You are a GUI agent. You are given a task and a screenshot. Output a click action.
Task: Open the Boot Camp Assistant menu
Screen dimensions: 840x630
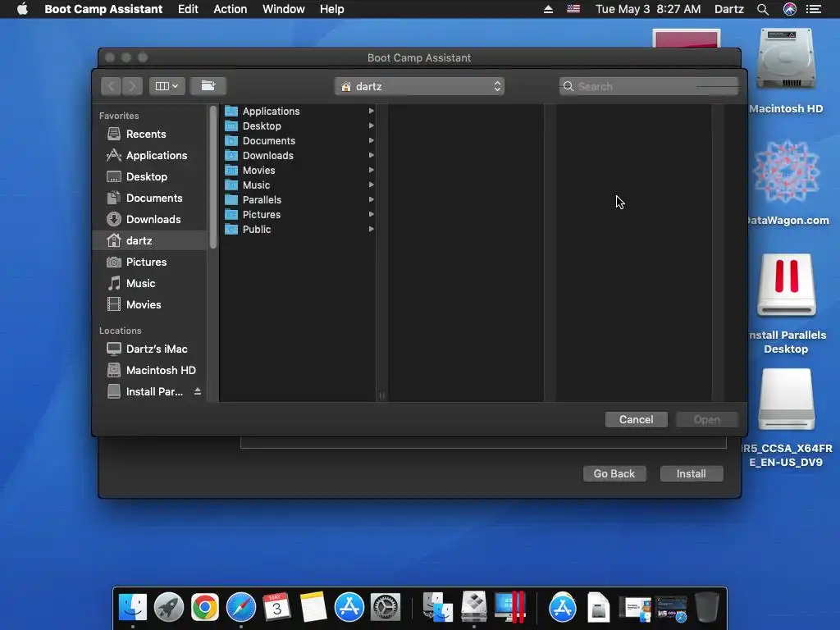click(x=103, y=9)
